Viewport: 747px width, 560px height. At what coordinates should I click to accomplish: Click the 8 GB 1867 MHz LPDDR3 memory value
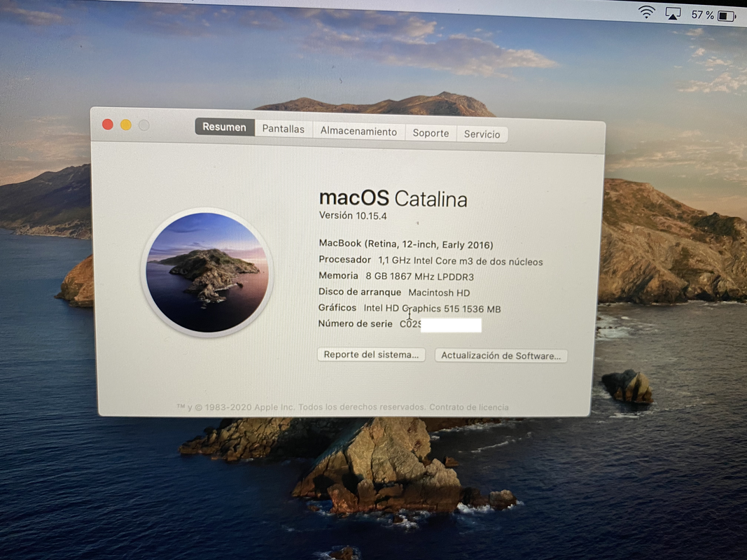coord(420,276)
